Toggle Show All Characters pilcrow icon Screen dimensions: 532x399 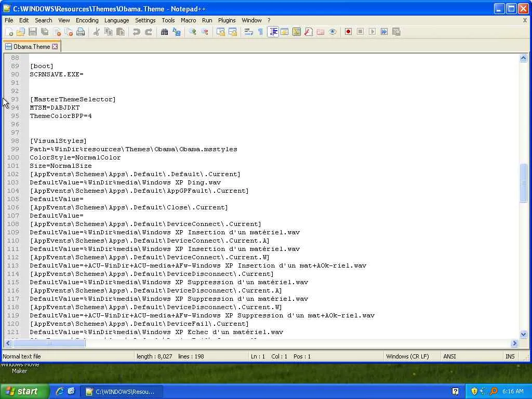point(261,32)
